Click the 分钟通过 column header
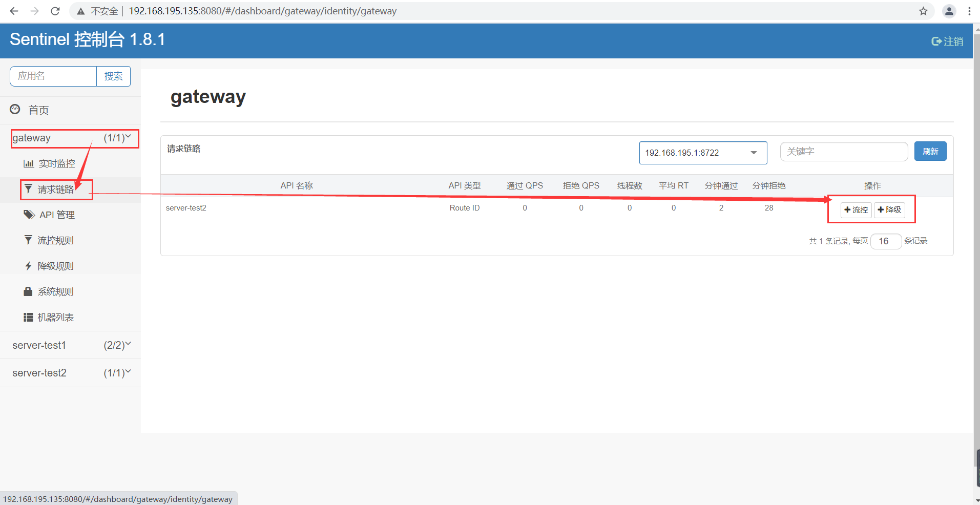 tap(721, 185)
